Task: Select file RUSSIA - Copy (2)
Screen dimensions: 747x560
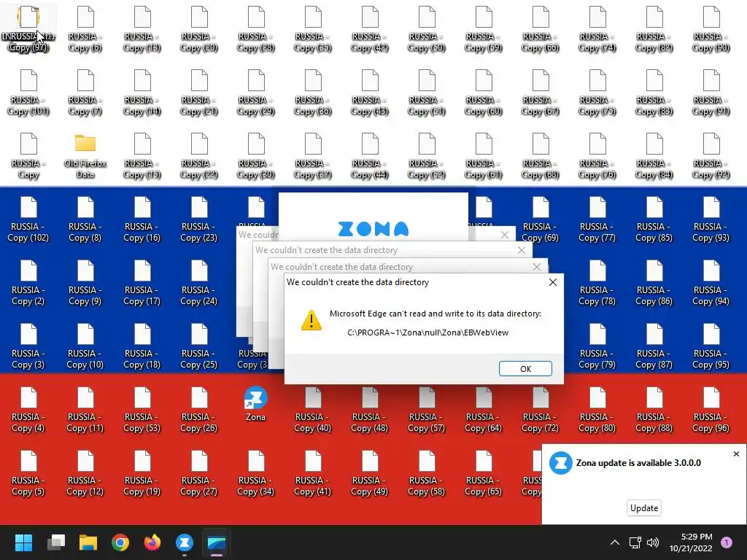Action: pyautogui.click(x=28, y=282)
